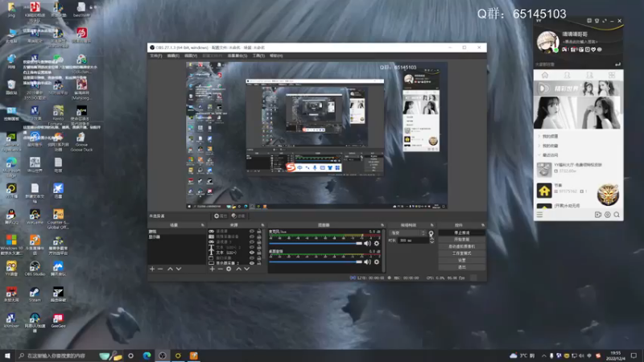Click the transition settings gear icon
Image resolution: width=644 pixels, height=362 pixels.
coord(431,233)
